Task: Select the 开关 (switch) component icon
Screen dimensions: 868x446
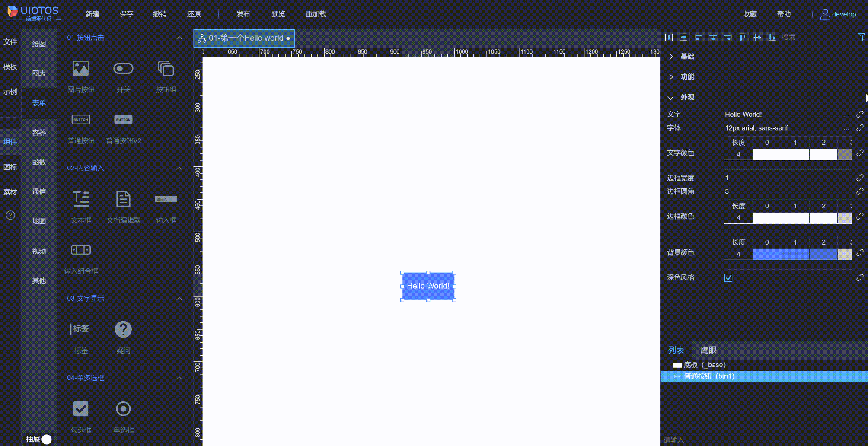Action: point(123,68)
